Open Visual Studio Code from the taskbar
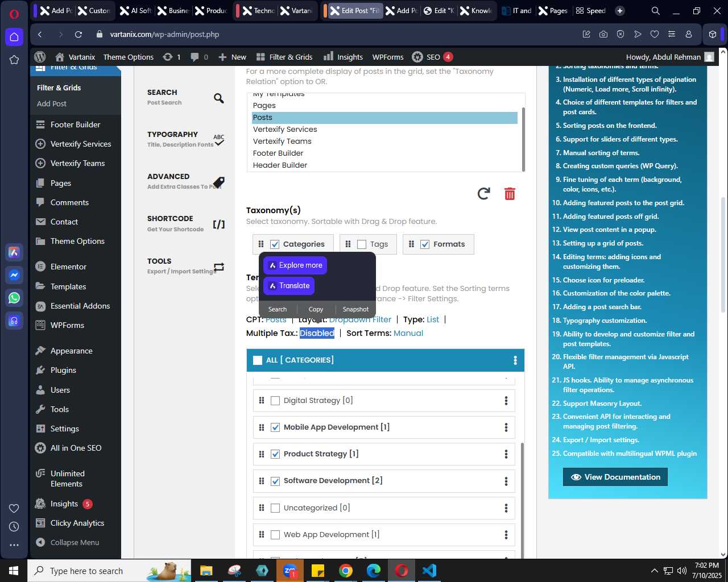 click(x=429, y=571)
